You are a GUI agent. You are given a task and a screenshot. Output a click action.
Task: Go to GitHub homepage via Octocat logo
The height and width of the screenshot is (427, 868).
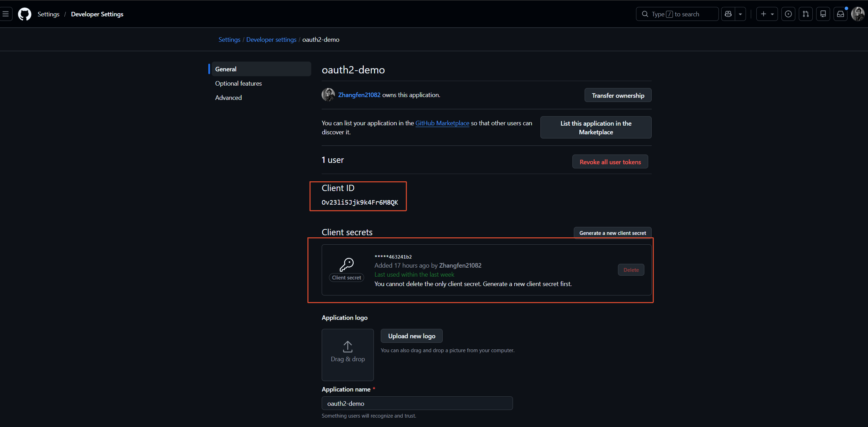pos(25,14)
